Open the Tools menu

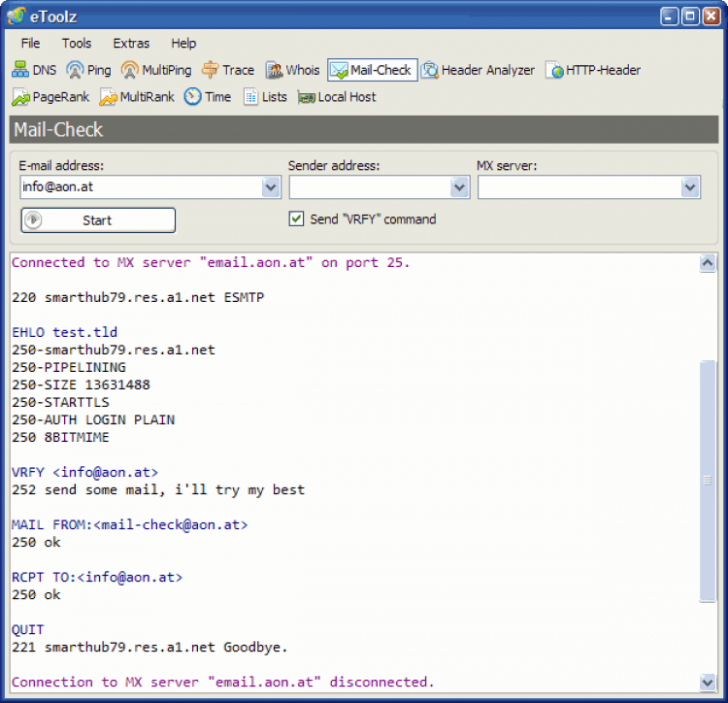pyautogui.click(x=77, y=43)
